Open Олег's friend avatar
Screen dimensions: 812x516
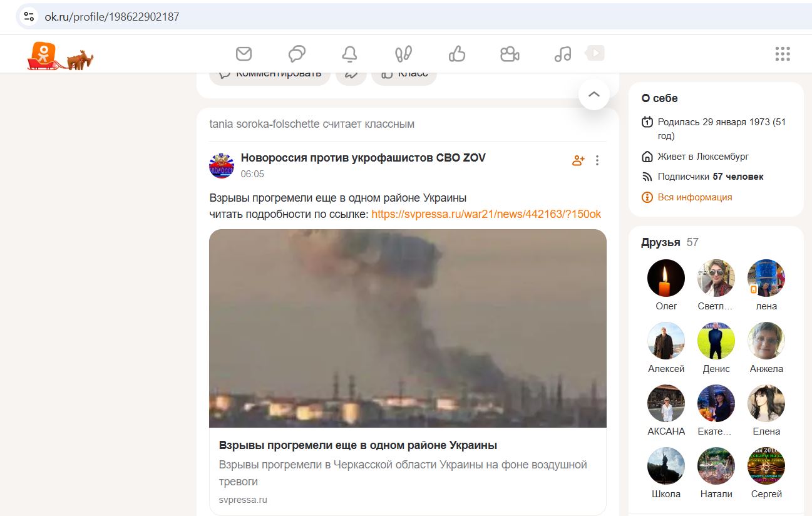(x=666, y=277)
